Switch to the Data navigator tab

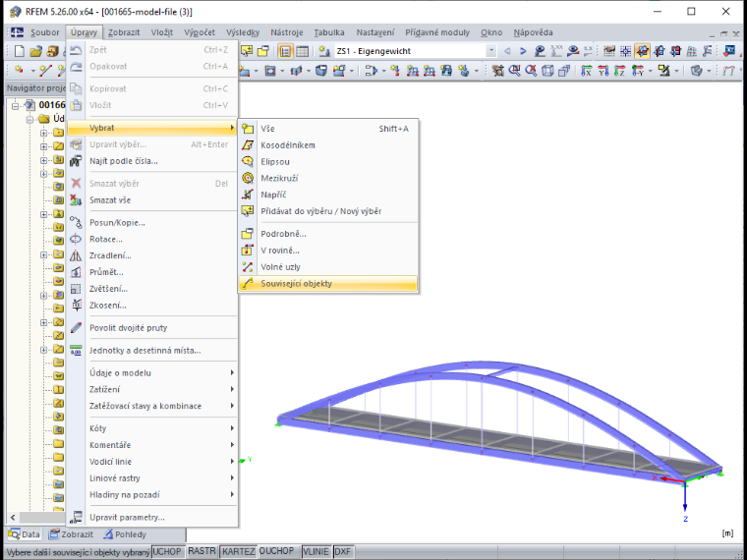[x=24, y=534]
